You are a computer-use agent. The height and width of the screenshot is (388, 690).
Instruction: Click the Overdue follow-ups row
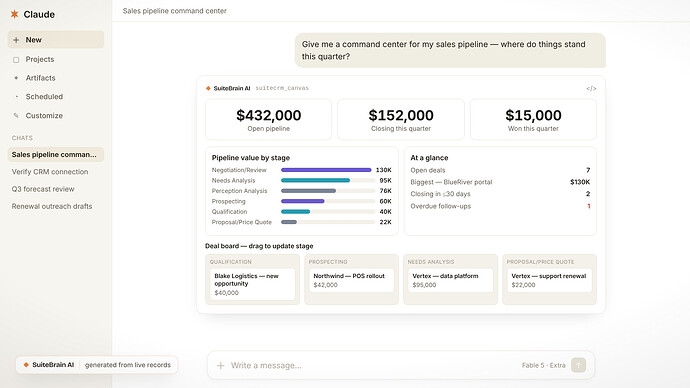coord(500,206)
